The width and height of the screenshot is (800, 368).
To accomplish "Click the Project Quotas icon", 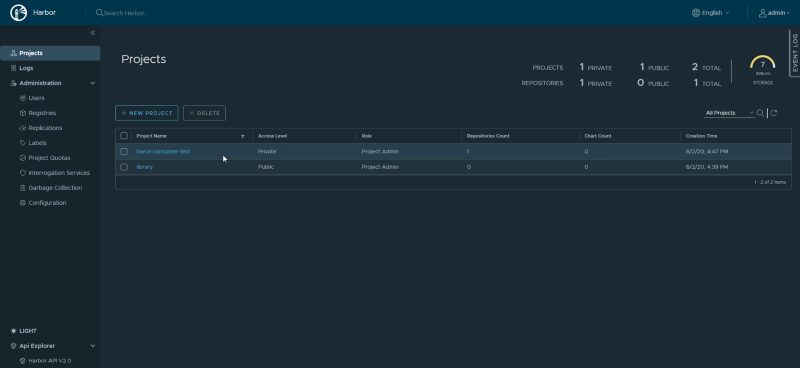I will (x=22, y=158).
